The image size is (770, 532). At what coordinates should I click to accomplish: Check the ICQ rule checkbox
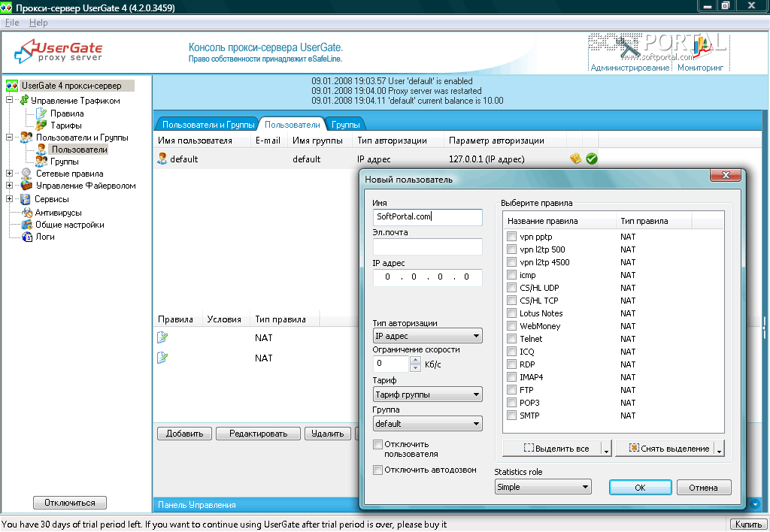point(511,352)
